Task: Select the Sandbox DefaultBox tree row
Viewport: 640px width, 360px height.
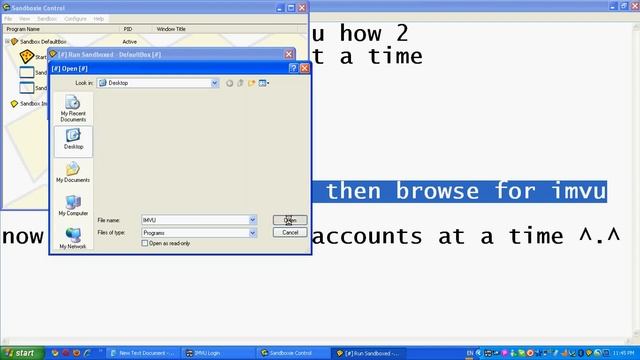Action: coord(43,42)
